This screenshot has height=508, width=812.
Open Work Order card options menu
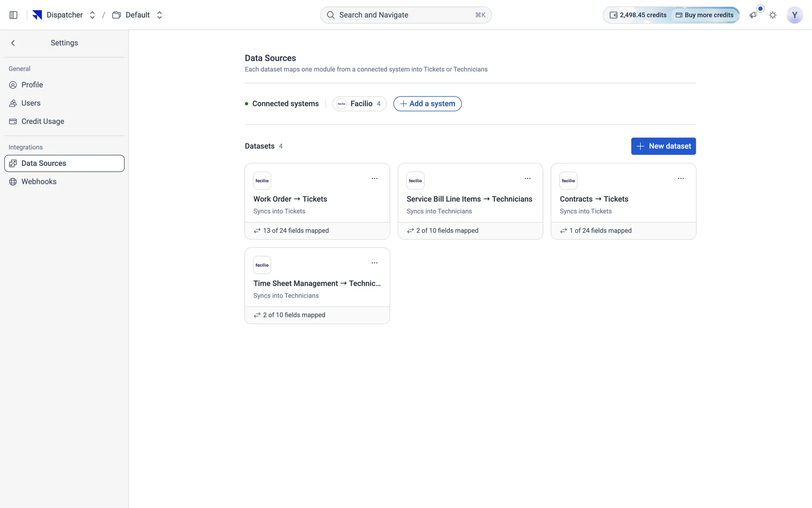pos(374,179)
